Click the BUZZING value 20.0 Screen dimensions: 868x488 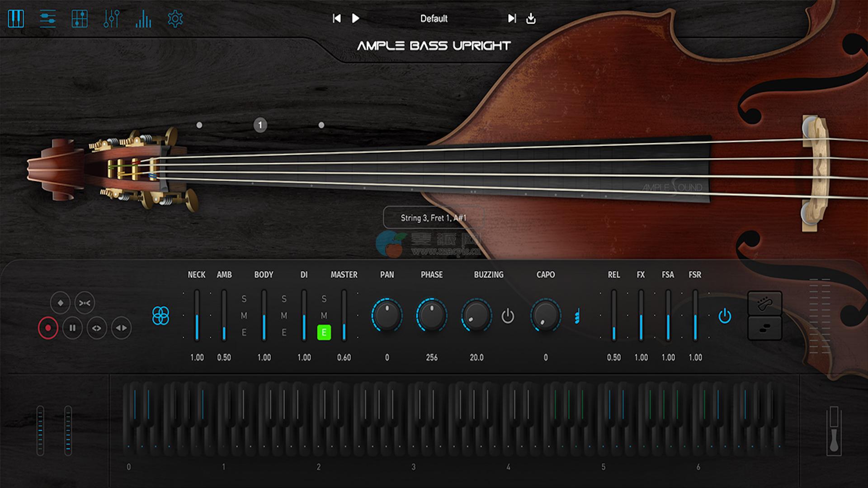476,357
